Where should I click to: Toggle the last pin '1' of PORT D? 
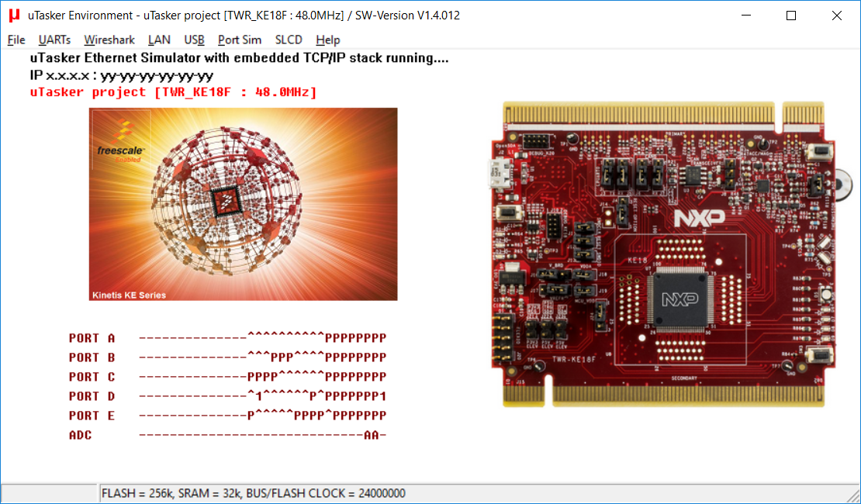point(382,396)
